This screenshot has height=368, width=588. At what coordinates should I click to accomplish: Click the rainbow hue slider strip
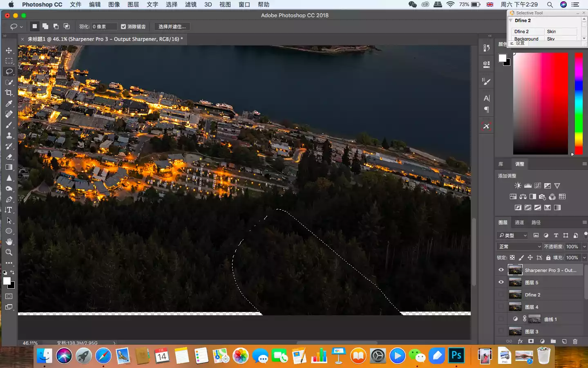tap(579, 103)
